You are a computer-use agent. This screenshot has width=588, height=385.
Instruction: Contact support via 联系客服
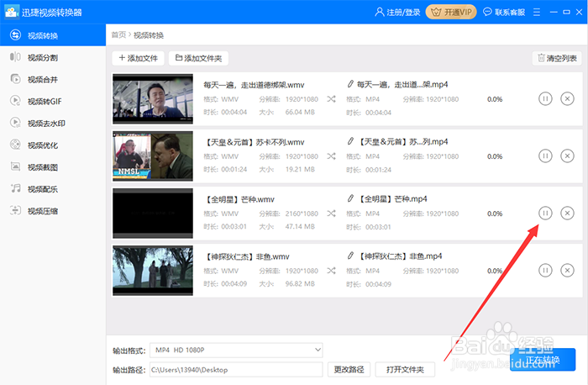pos(504,13)
